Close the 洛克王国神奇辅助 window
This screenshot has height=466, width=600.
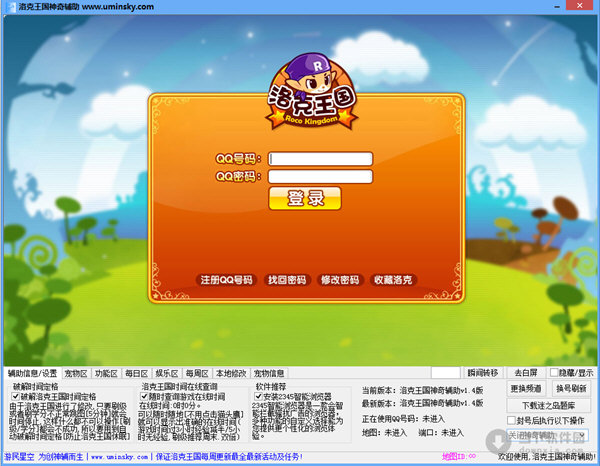579,5
